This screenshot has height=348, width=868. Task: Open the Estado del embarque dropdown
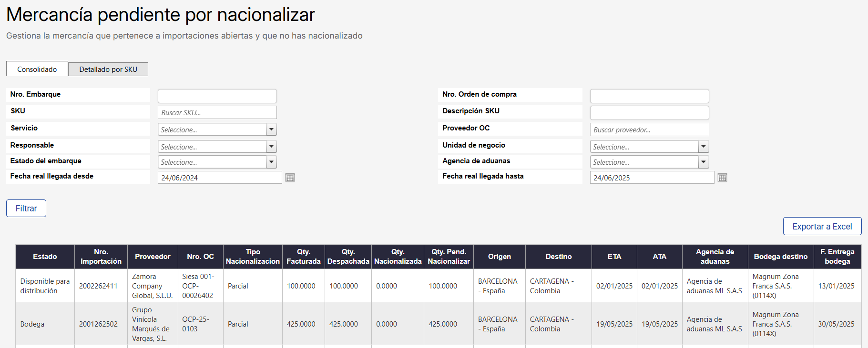[x=271, y=162]
